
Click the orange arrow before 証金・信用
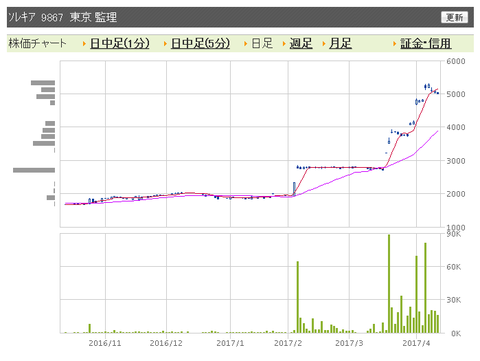[x=395, y=44]
